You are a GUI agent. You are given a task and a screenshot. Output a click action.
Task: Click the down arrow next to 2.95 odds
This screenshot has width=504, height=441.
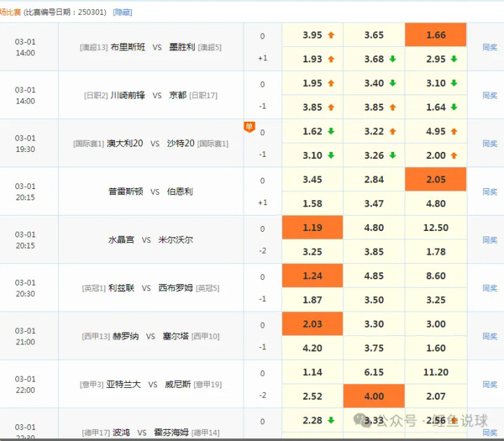point(454,59)
